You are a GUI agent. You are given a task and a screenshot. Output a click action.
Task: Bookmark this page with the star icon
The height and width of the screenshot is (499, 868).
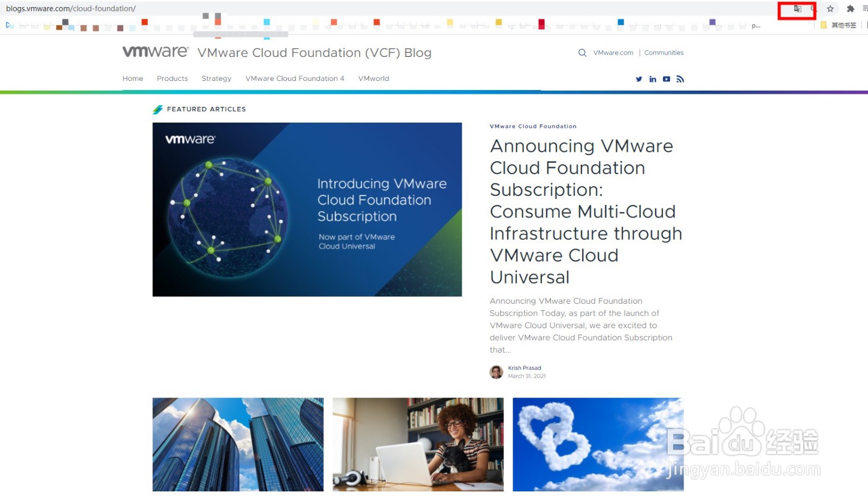830,9
